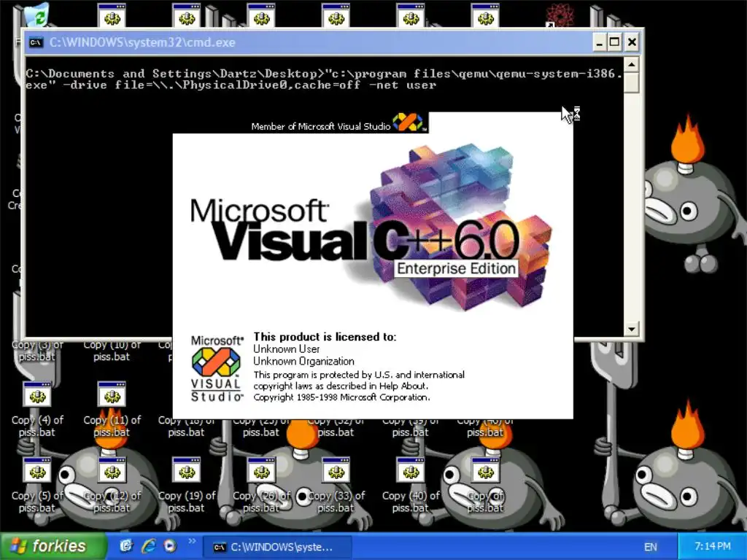Select the cmd.exe taskbar button
This screenshot has width=747, height=560.
(x=278, y=547)
